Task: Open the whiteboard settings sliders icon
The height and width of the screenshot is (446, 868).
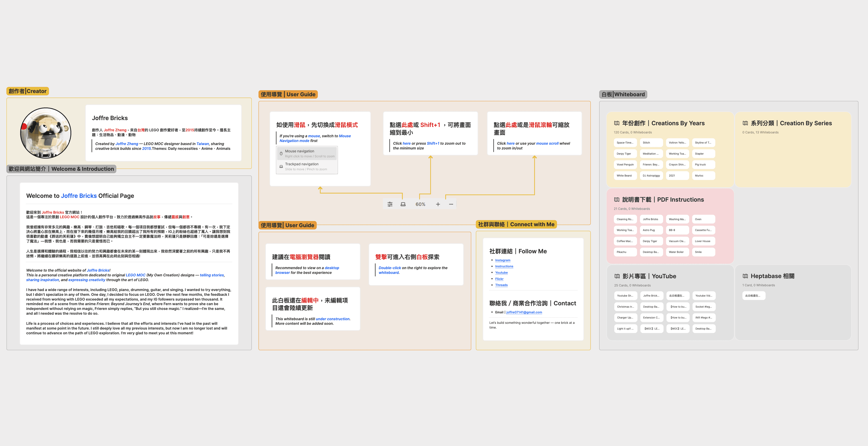Action: click(390, 204)
